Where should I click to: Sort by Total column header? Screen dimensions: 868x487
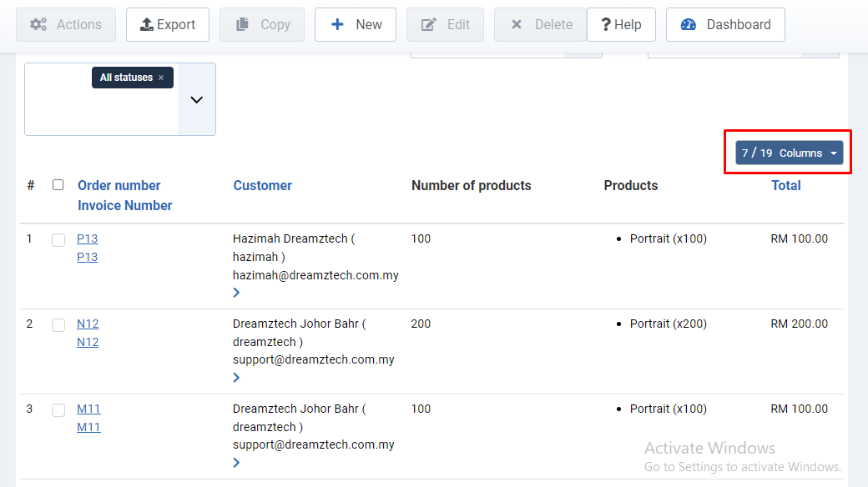785,185
